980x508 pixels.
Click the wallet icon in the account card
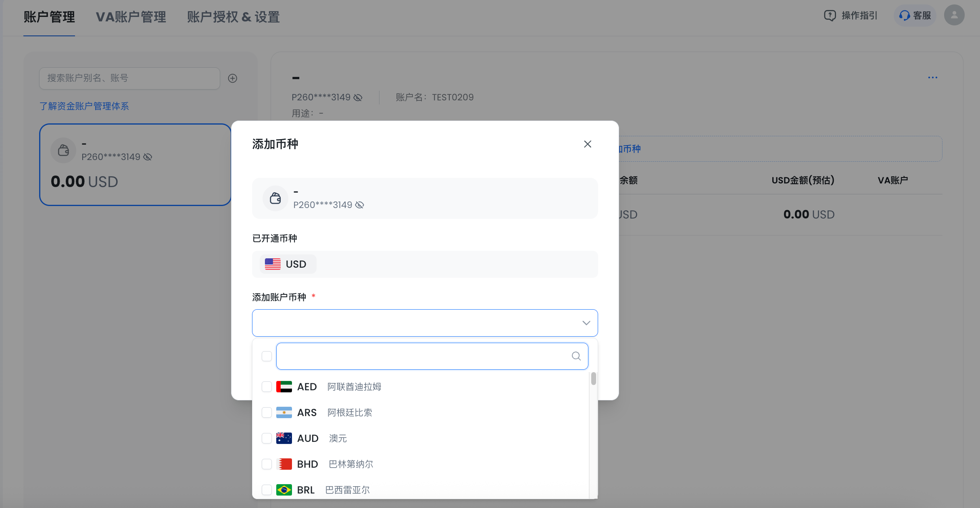point(63,150)
